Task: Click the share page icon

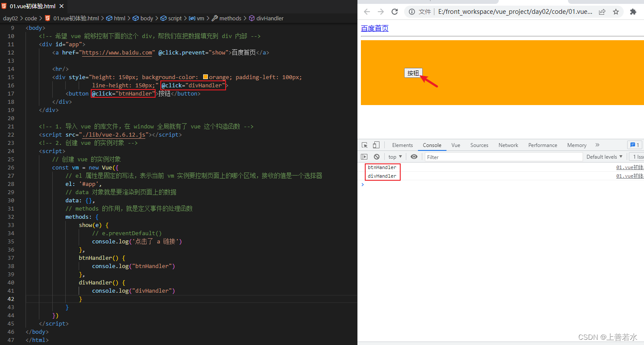Action: (602, 12)
